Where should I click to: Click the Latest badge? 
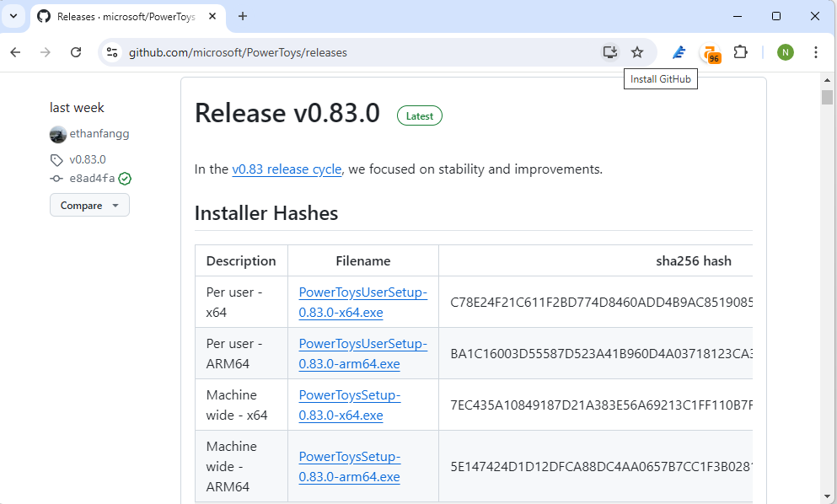click(420, 115)
